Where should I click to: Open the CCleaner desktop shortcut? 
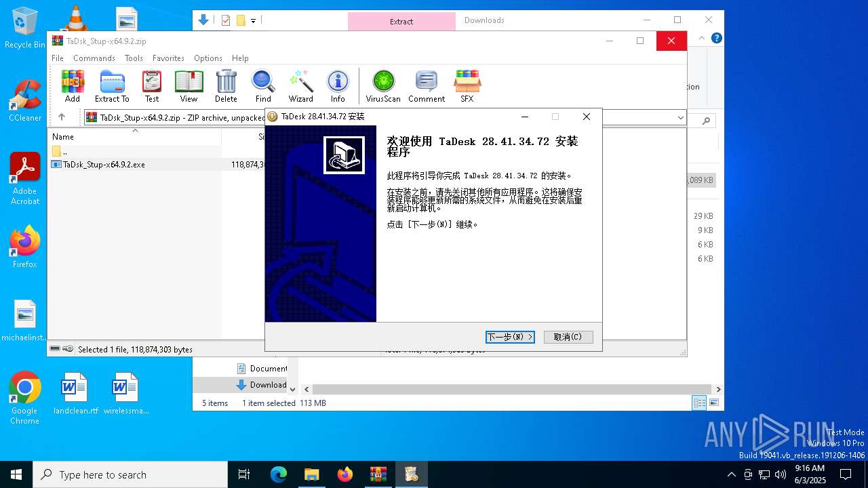coord(25,100)
